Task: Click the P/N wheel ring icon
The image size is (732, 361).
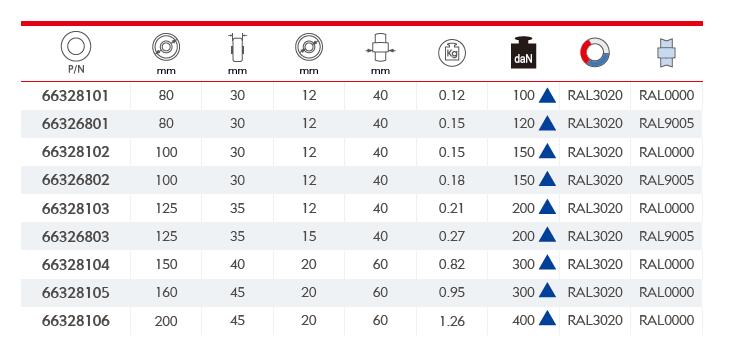Action: coord(76,46)
